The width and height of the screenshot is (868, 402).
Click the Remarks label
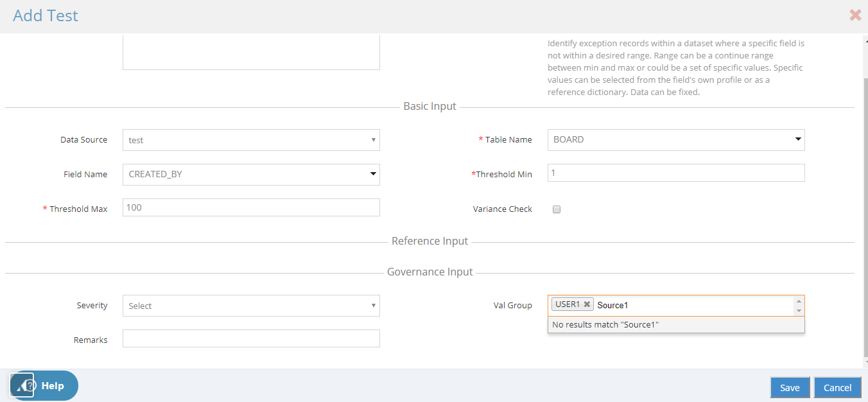click(91, 340)
